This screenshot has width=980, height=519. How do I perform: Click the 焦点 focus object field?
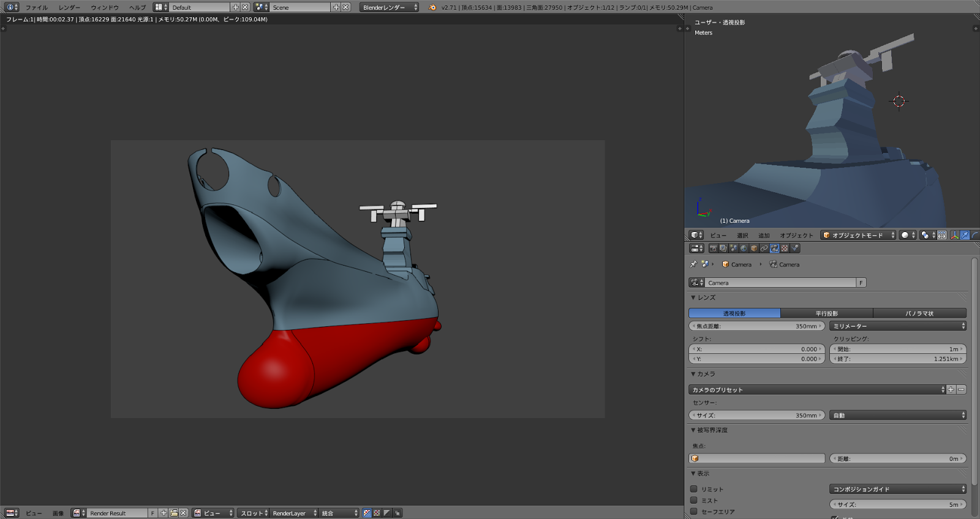coord(757,458)
